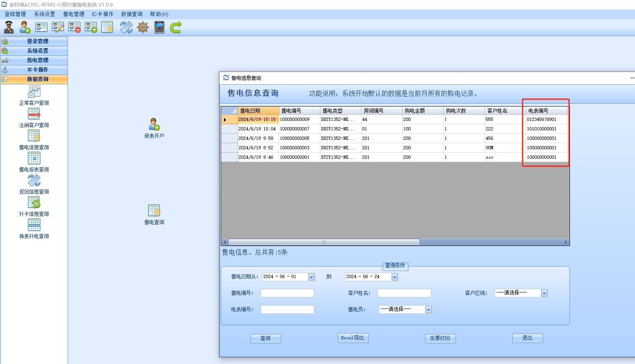Image resolution: width=635 pixels, height=364 pixels.
Task: Click the horizontal scrollbar of the table
Action: [x=324, y=242]
